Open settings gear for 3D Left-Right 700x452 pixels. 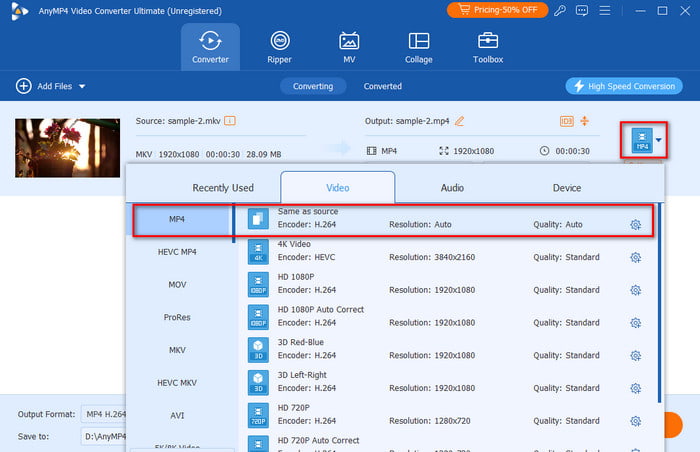635,388
